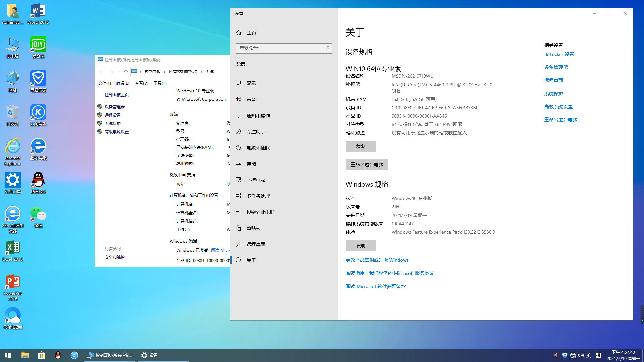Click 安全和维护 in Control Panel window

click(x=114, y=257)
